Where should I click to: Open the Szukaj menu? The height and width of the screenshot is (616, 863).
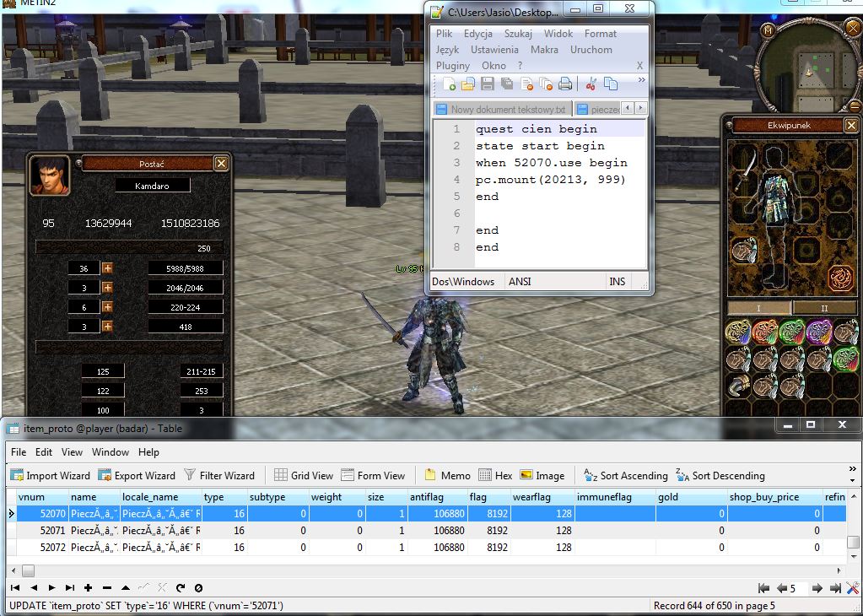(518, 34)
